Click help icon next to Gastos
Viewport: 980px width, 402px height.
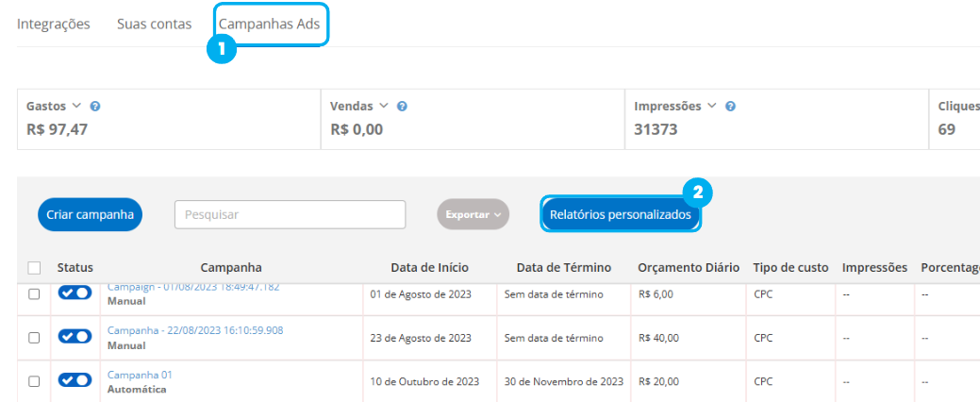click(x=95, y=107)
